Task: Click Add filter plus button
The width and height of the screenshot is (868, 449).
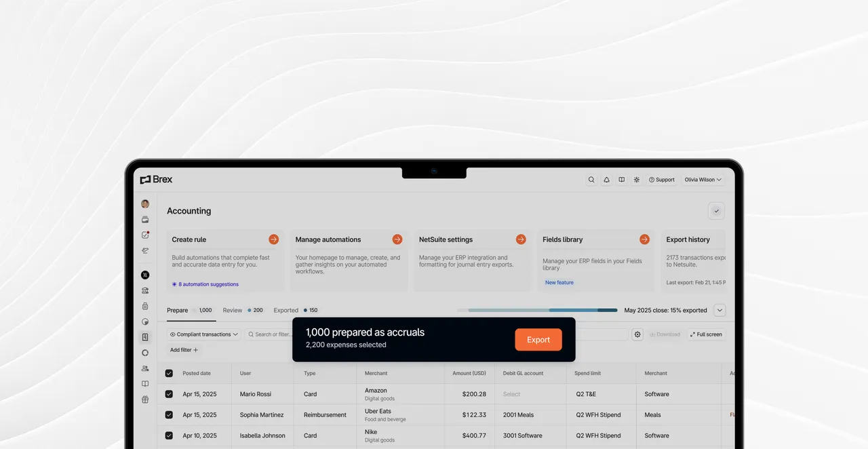Action: pyautogui.click(x=184, y=350)
